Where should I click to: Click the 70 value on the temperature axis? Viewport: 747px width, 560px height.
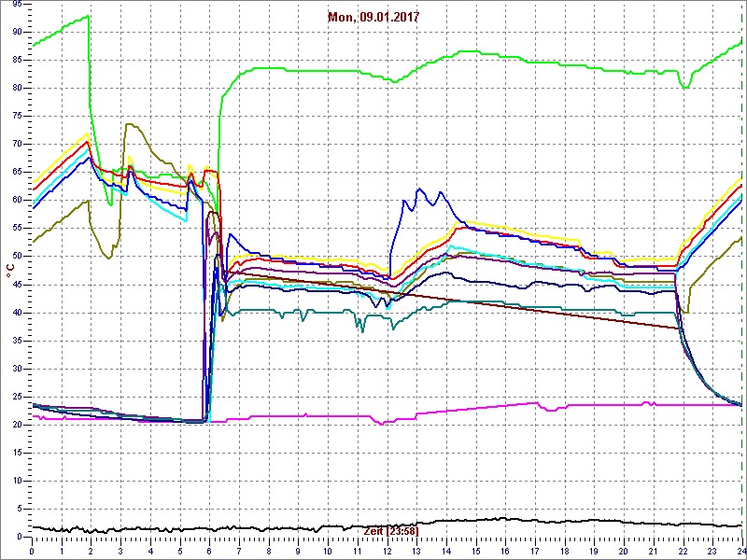tap(17, 144)
